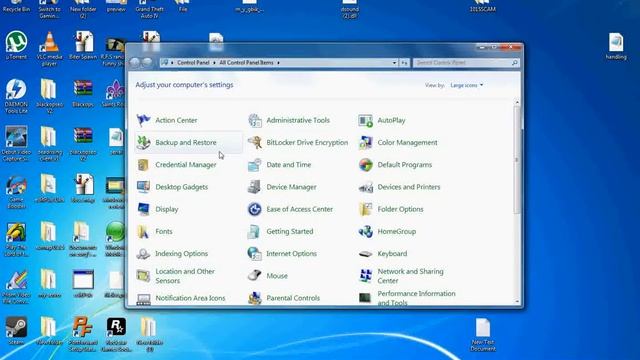Click the address bar refresh button

click(404, 63)
